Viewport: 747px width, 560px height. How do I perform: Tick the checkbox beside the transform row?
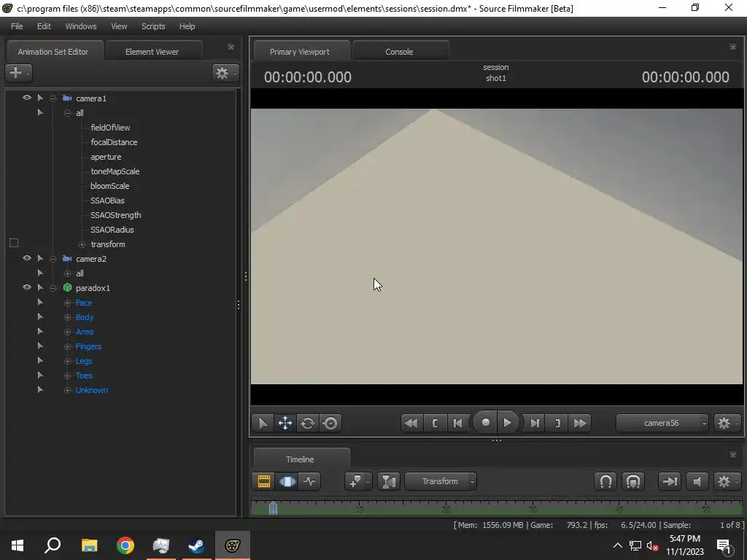[x=14, y=244]
